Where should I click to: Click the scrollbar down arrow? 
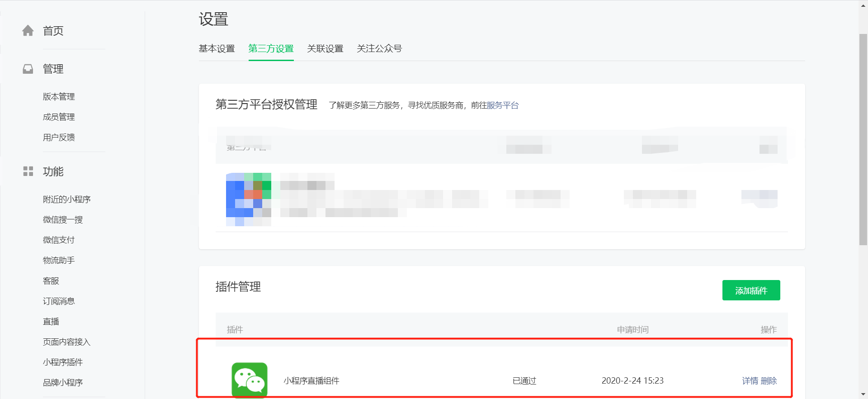pyautogui.click(x=863, y=394)
